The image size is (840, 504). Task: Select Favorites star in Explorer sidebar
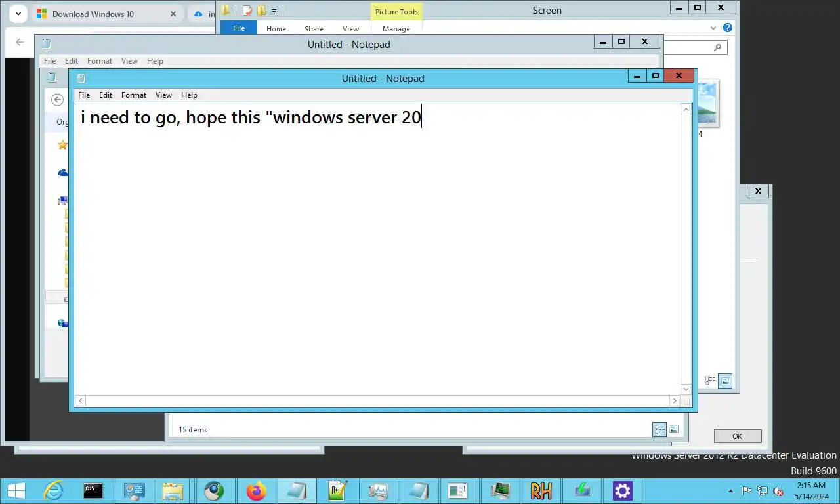pos(62,144)
